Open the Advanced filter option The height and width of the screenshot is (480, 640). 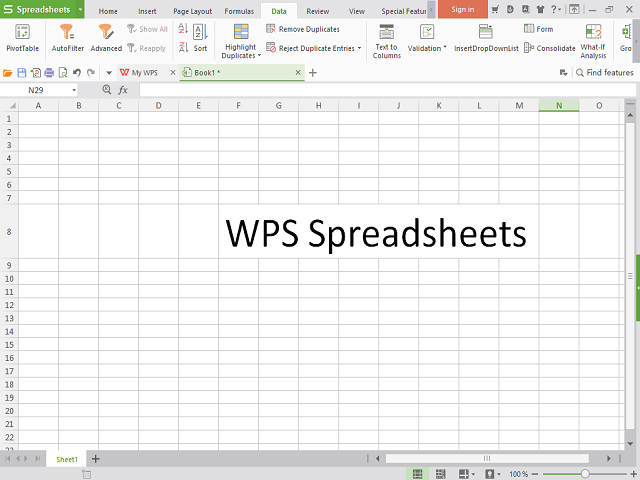106,38
